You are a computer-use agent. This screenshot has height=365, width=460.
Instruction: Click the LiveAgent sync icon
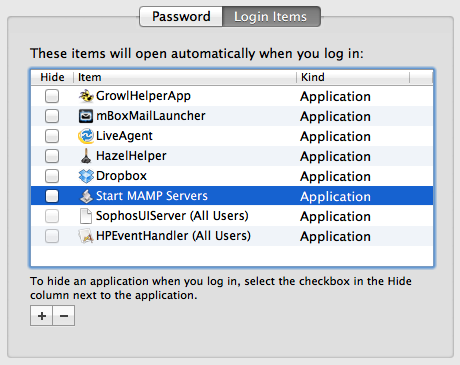click(86, 136)
